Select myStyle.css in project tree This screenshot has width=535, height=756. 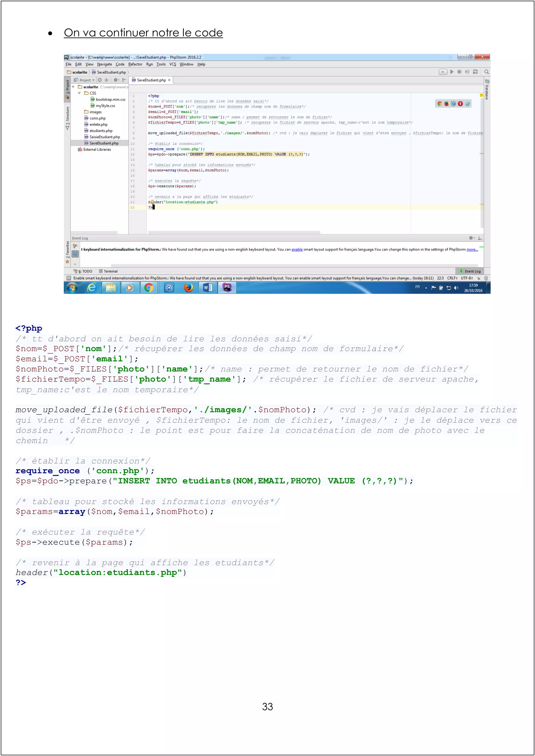pos(103,106)
